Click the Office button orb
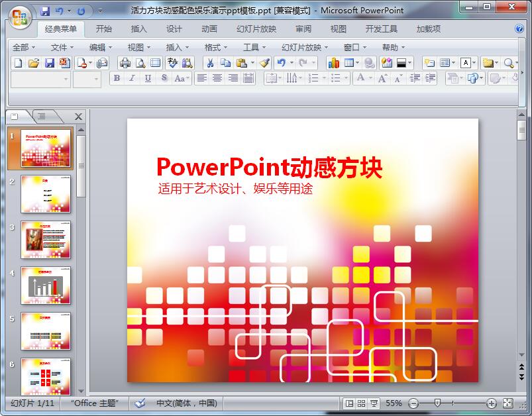Viewport: 532px width, 416px height. [x=19, y=17]
